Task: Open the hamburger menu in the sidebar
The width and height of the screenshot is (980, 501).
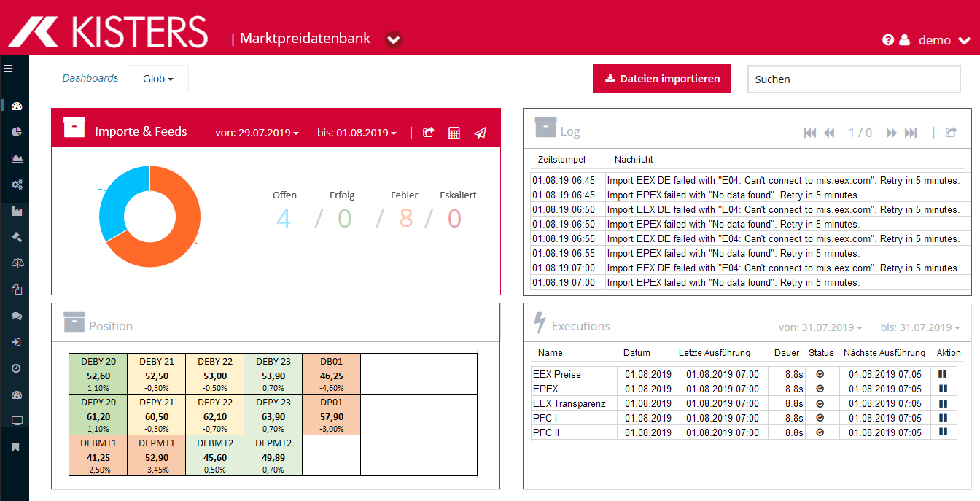Action: (x=9, y=69)
